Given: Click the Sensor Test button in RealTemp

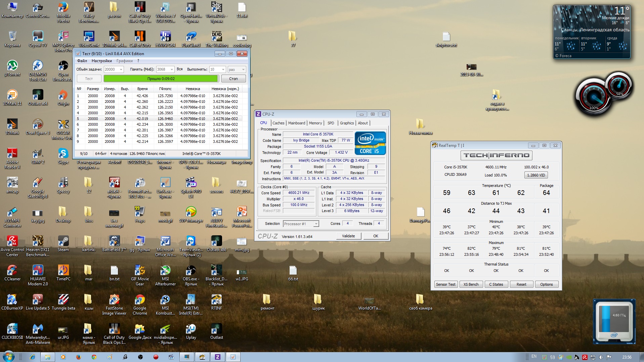Looking at the screenshot, I should point(445,284).
